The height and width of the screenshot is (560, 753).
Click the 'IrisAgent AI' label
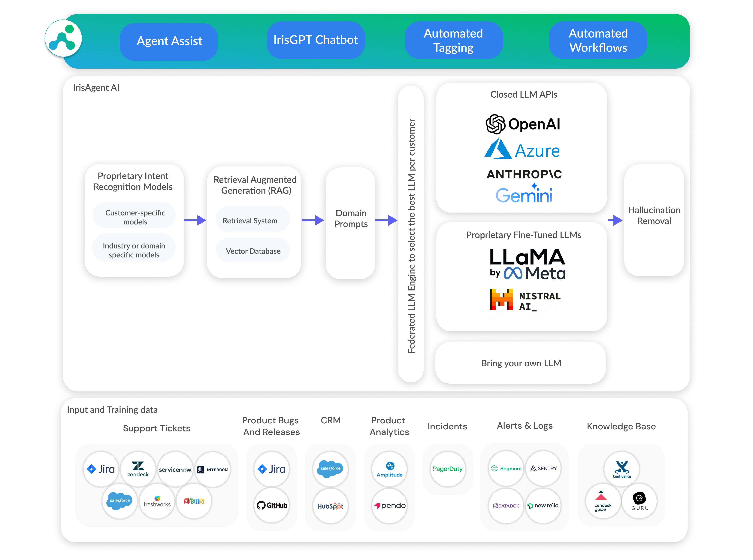pos(96,88)
